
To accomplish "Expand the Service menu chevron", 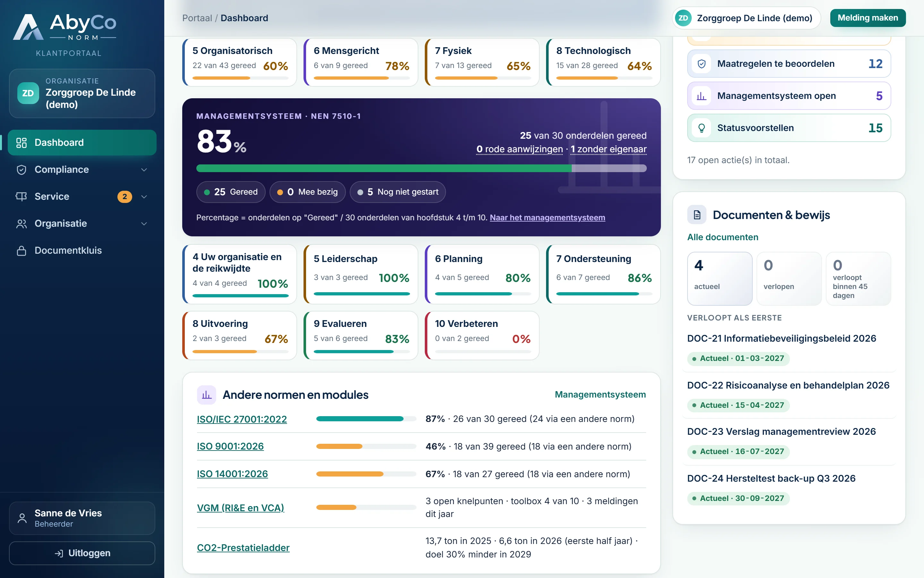I will click(x=144, y=197).
